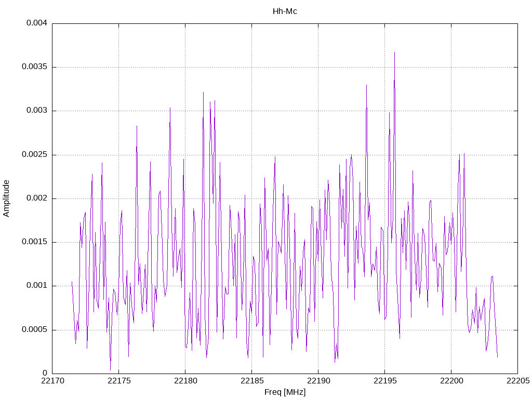Click the Amplitude y-axis label

[x=6, y=198]
